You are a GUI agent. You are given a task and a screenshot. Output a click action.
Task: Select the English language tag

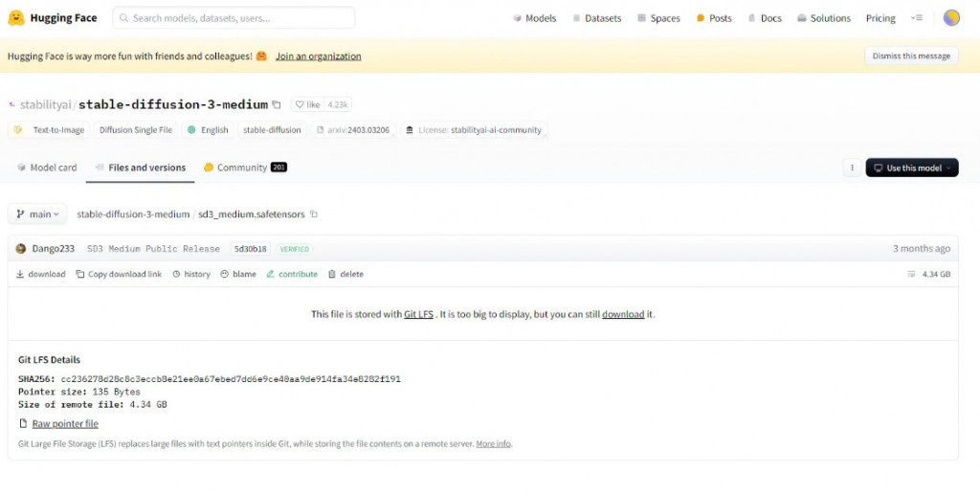pyautogui.click(x=208, y=130)
